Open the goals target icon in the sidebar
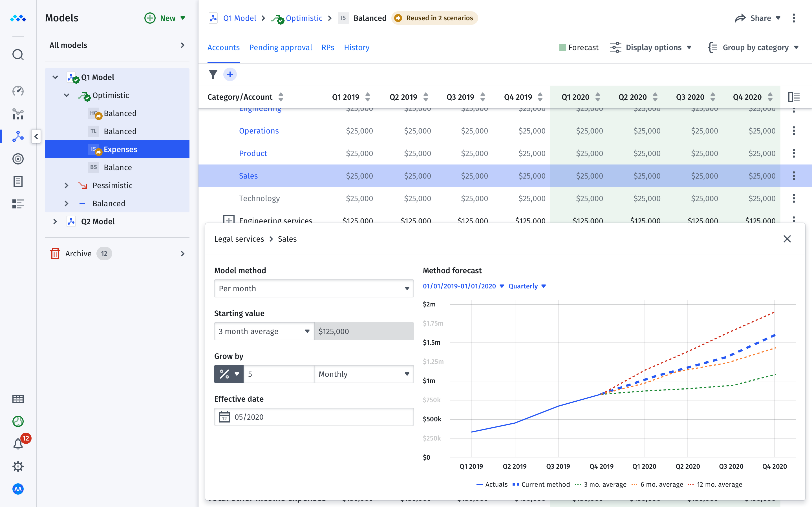This screenshot has height=507, width=812. pos(18,159)
